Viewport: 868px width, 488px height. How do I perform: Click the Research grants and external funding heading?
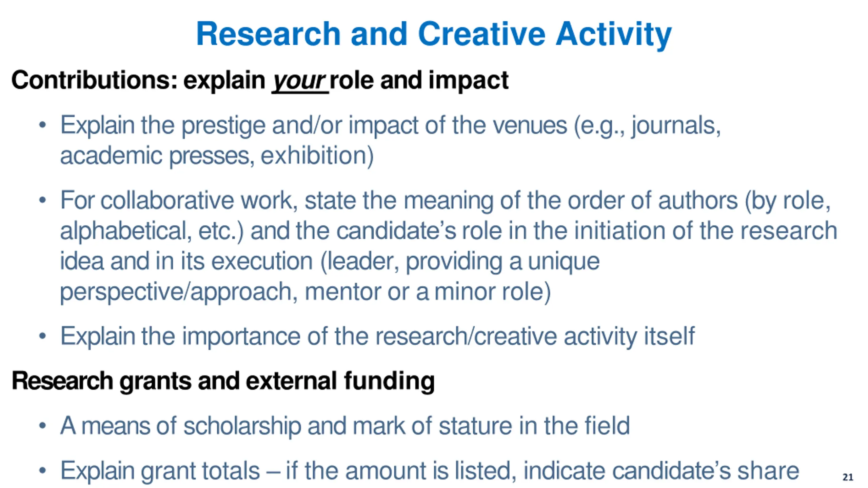click(x=223, y=381)
